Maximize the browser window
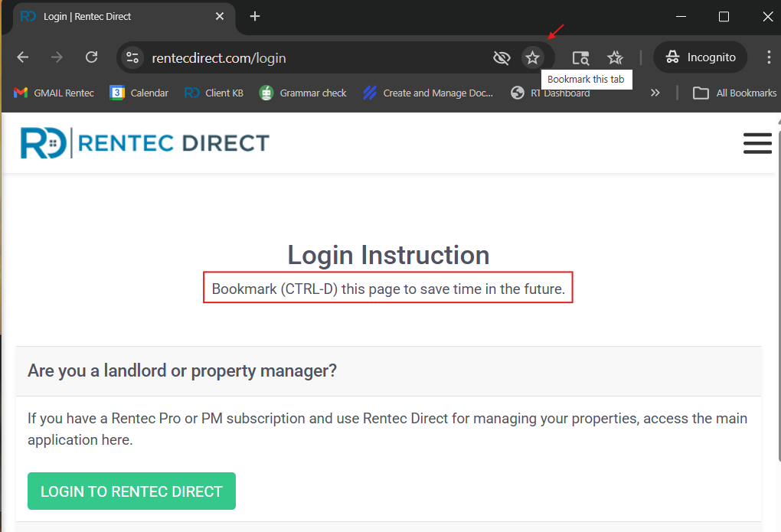781x532 pixels. coord(724,16)
